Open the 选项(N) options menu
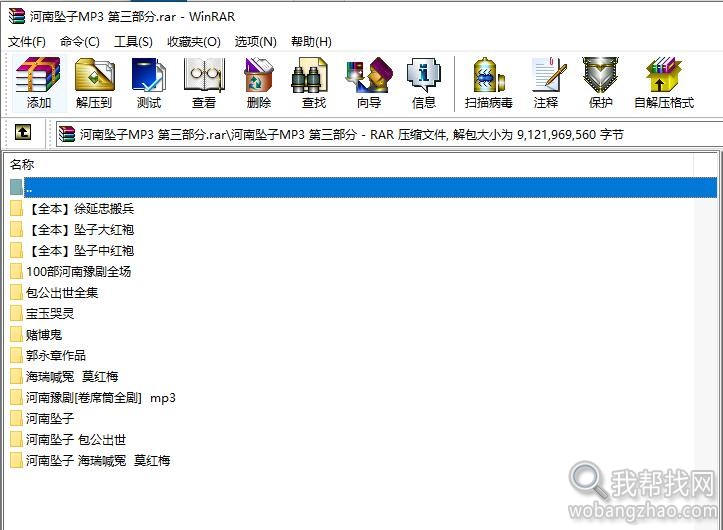 (255, 42)
